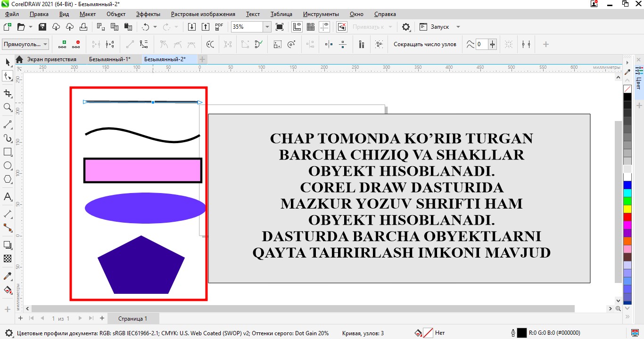Click the Close curve icon with the green check
The width and height of the screenshot is (644, 339).
click(x=258, y=44)
